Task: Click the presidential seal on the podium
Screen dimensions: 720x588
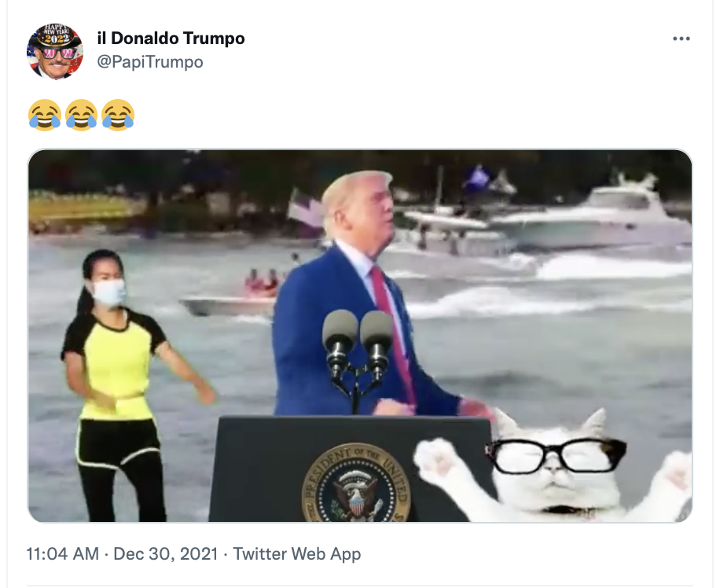Action: tap(356, 483)
